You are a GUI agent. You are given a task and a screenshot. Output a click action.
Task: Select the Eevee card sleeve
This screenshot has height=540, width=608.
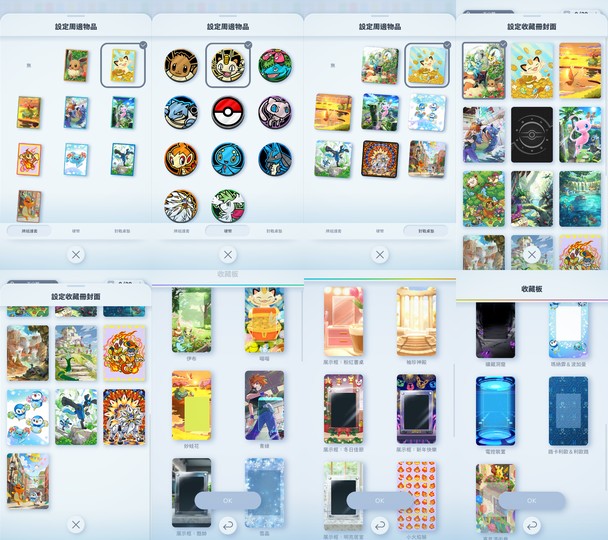[x=76, y=65]
